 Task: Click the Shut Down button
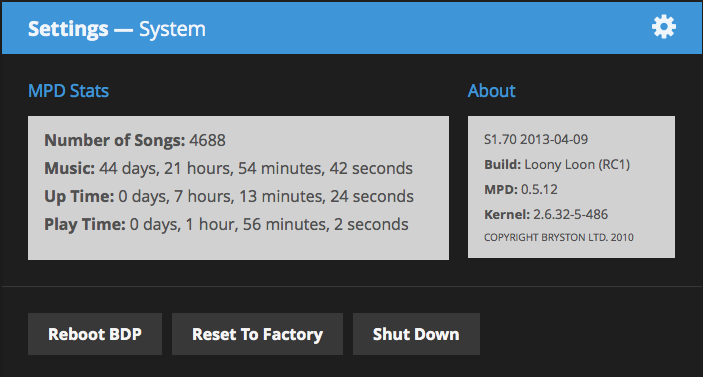(x=416, y=334)
